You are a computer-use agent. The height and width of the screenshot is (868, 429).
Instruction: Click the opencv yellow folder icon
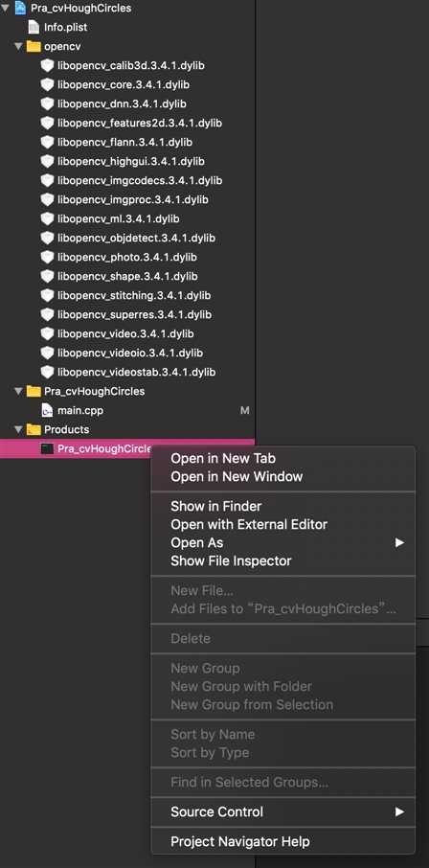34,47
